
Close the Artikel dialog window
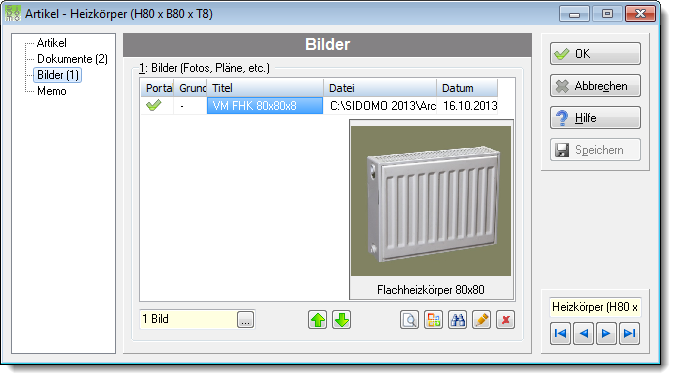point(640,14)
